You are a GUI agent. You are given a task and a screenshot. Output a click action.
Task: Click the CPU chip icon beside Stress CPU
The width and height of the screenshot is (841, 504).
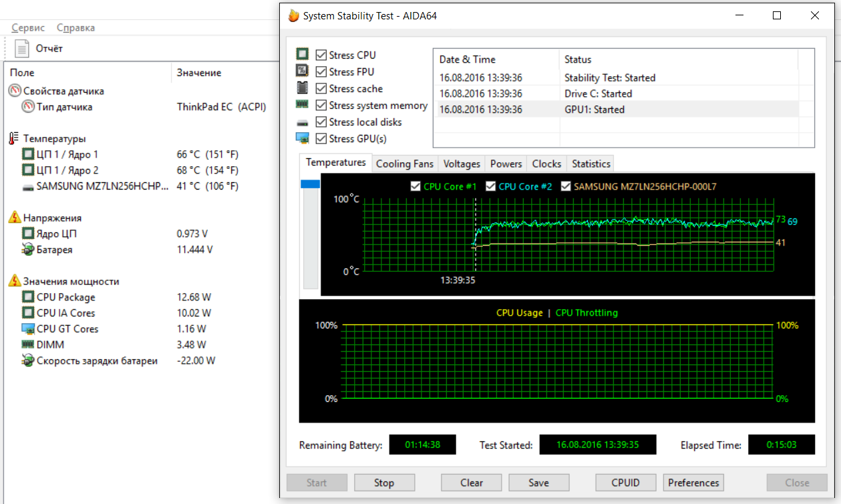(x=303, y=55)
